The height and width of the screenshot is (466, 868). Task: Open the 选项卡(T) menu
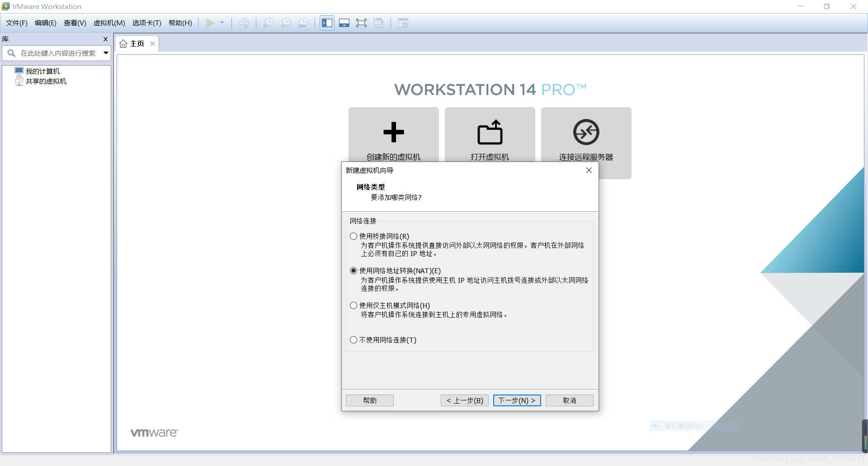tap(147, 23)
